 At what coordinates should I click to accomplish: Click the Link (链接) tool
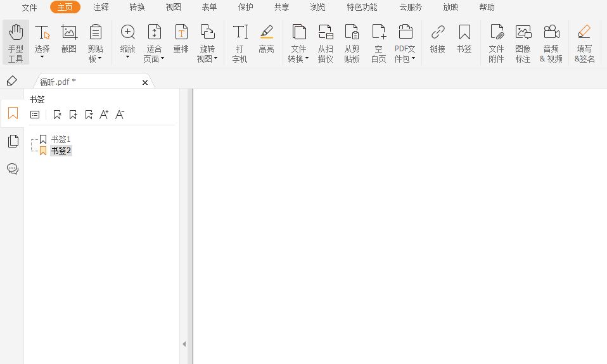pos(437,39)
